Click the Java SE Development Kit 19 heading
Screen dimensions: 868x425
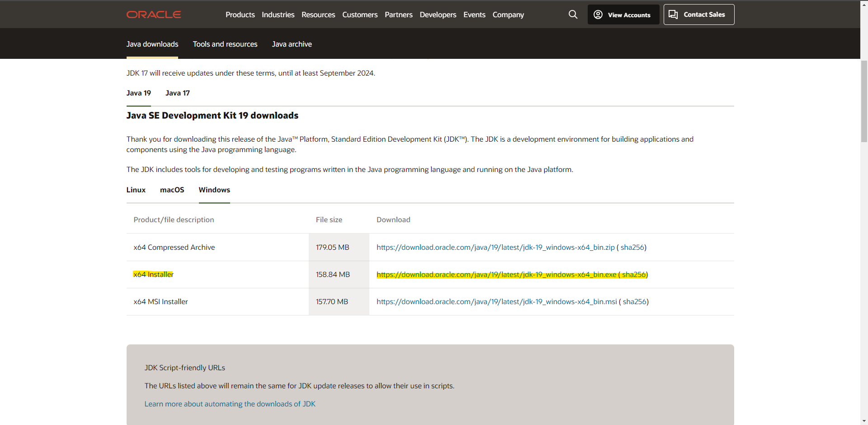212,115
